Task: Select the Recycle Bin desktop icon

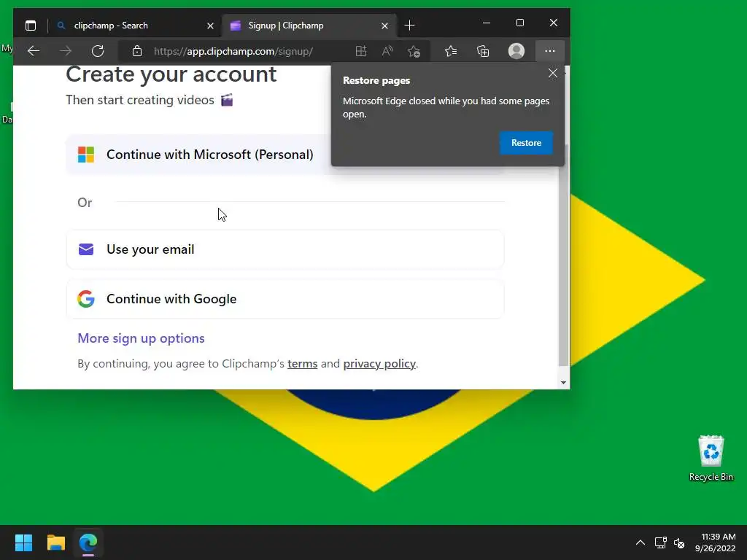Action: click(711, 458)
